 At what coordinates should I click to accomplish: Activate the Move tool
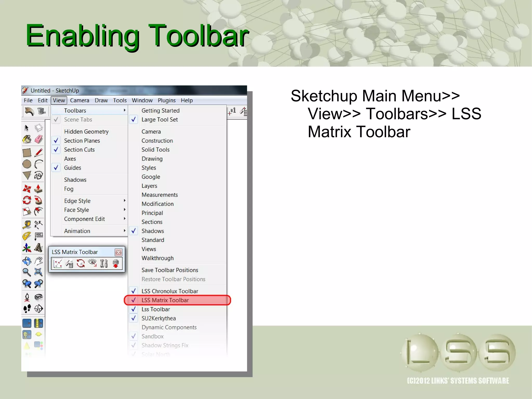(x=27, y=189)
